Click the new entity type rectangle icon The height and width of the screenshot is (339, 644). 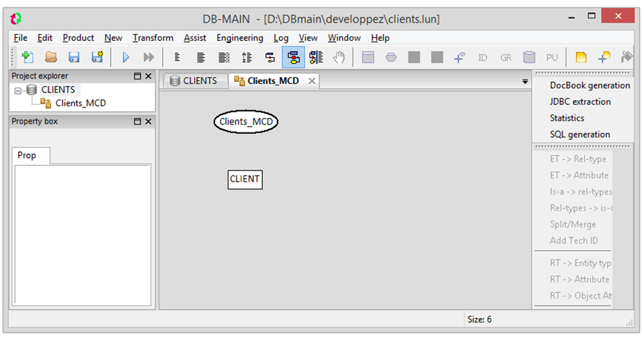coord(368,57)
